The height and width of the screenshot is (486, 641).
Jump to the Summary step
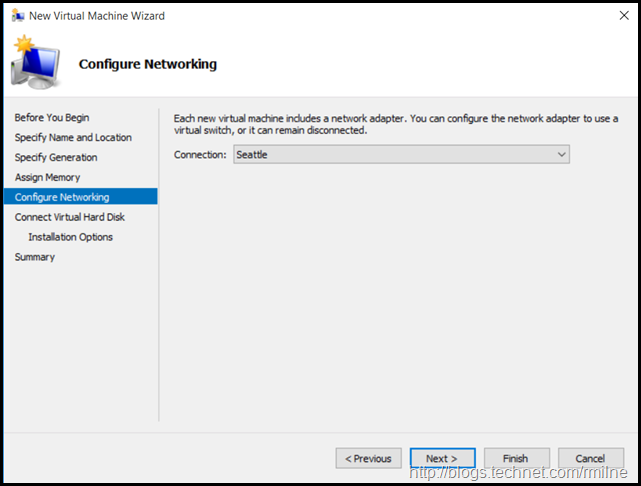tap(35, 257)
